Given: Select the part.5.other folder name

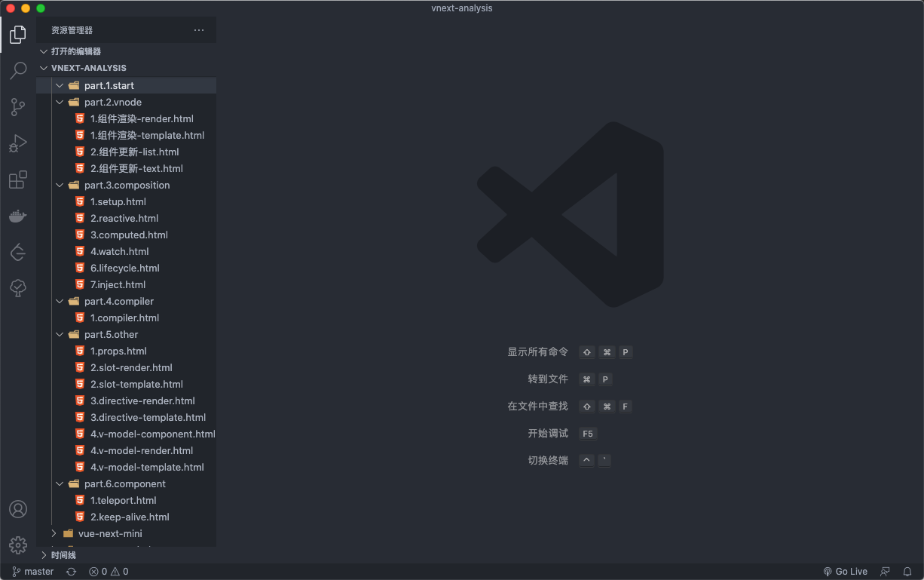Looking at the screenshot, I should 112,334.
